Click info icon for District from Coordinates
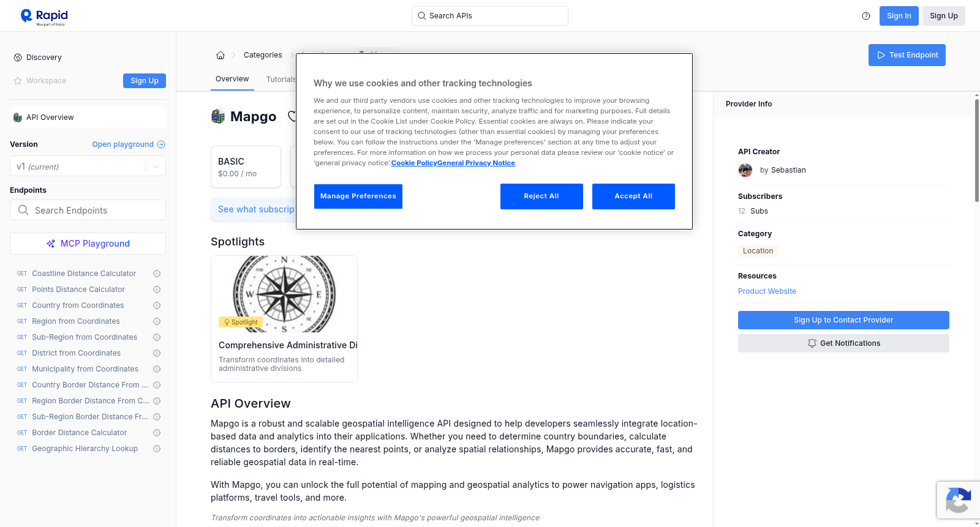980x527 pixels. (157, 353)
